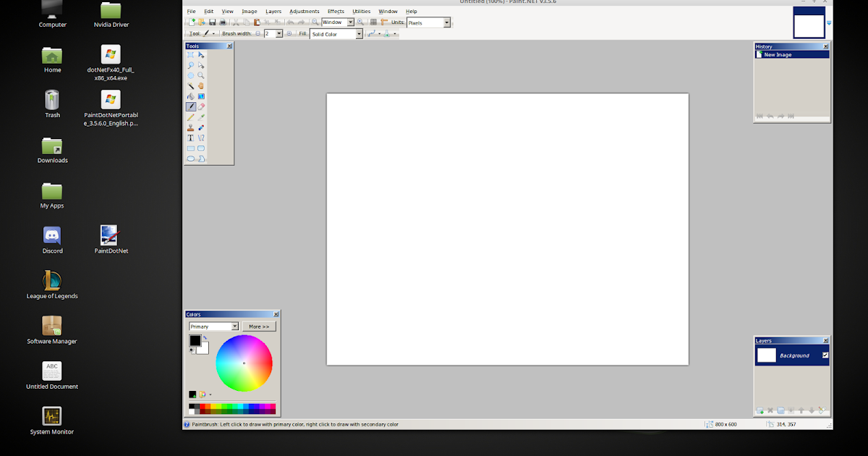Screen dimensions: 868x456
Task: Click the primary black color swatch
Action: (x=195, y=340)
